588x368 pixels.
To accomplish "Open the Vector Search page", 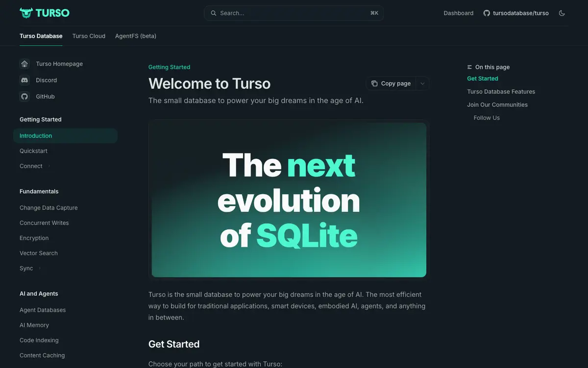I will [39, 254].
